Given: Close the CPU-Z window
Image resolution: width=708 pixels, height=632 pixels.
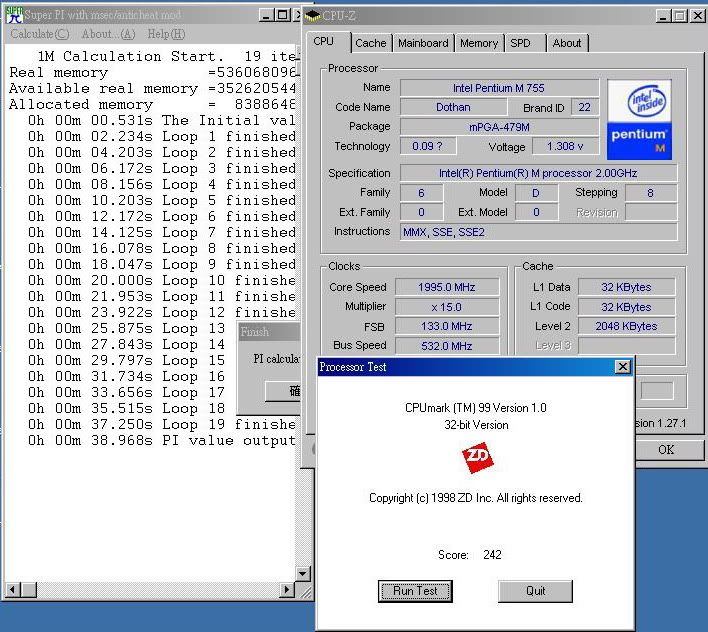Looking at the screenshot, I should coord(698,16).
